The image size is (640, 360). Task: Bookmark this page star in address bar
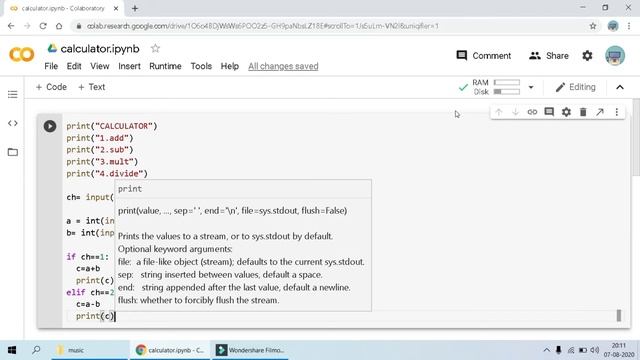[x=593, y=26]
